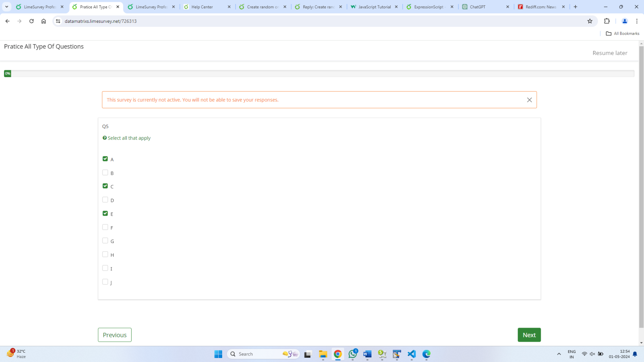Enable option G checkbox

pos(105,241)
